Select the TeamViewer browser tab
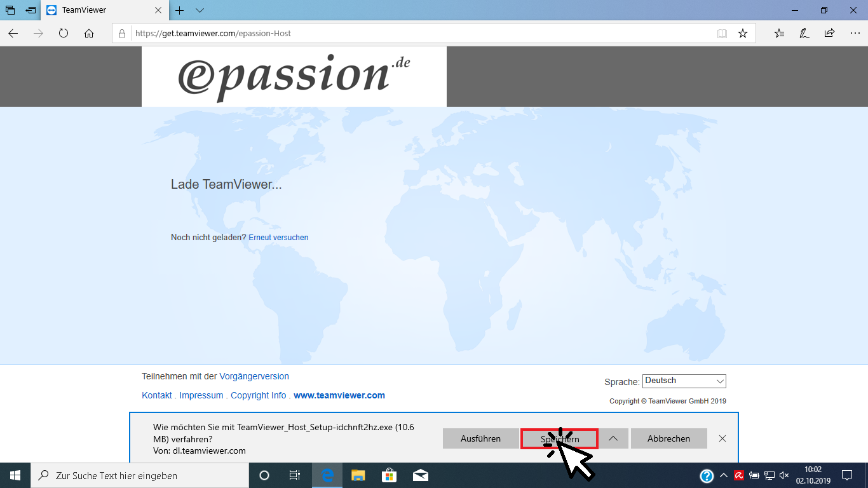The height and width of the screenshot is (488, 868). click(105, 10)
